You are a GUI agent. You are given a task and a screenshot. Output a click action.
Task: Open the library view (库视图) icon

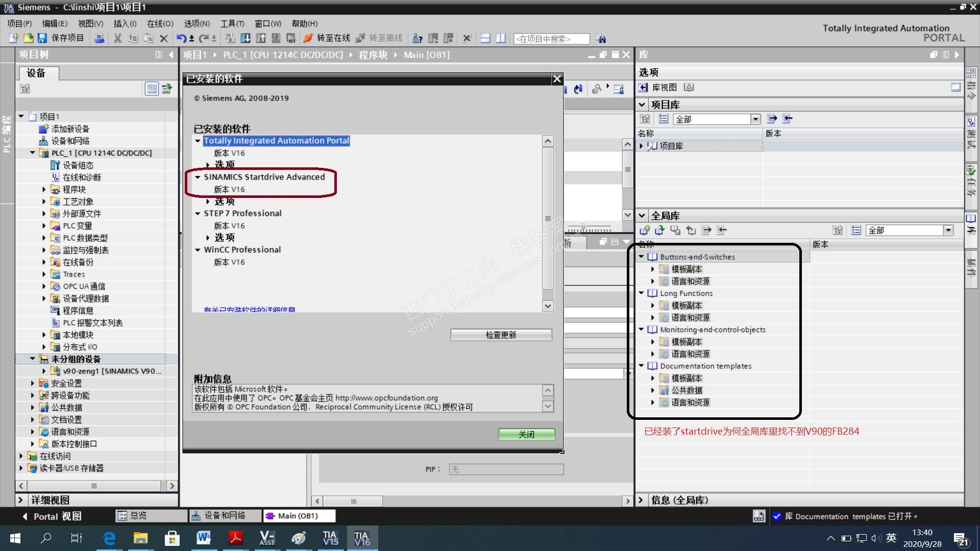coord(643,88)
